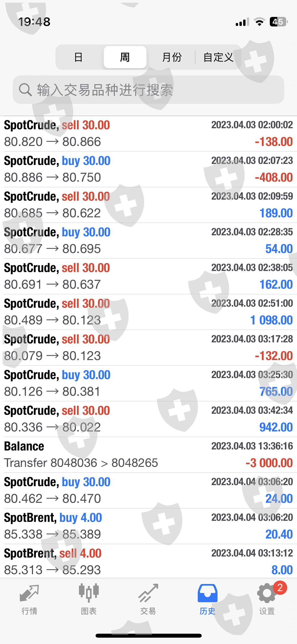
Task: Open the Quotes (行情) tab icon
Action: [x=29, y=593]
